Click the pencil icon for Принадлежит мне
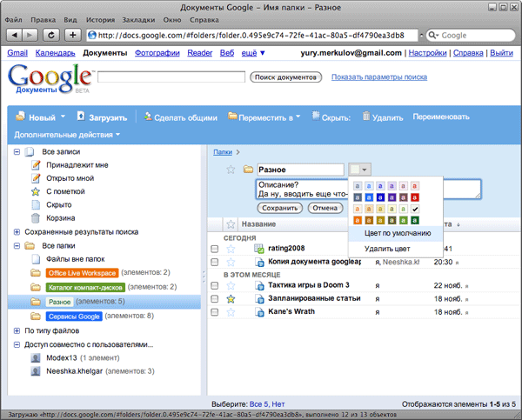This screenshot has height=420, width=522. [x=36, y=164]
